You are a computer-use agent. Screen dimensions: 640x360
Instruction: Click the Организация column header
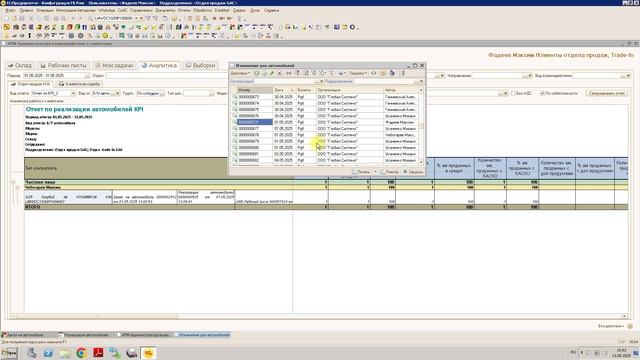[349, 90]
